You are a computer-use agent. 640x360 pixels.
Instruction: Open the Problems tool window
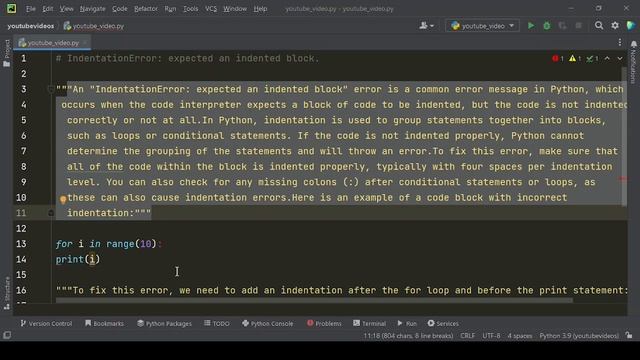(x=324, y=323)
